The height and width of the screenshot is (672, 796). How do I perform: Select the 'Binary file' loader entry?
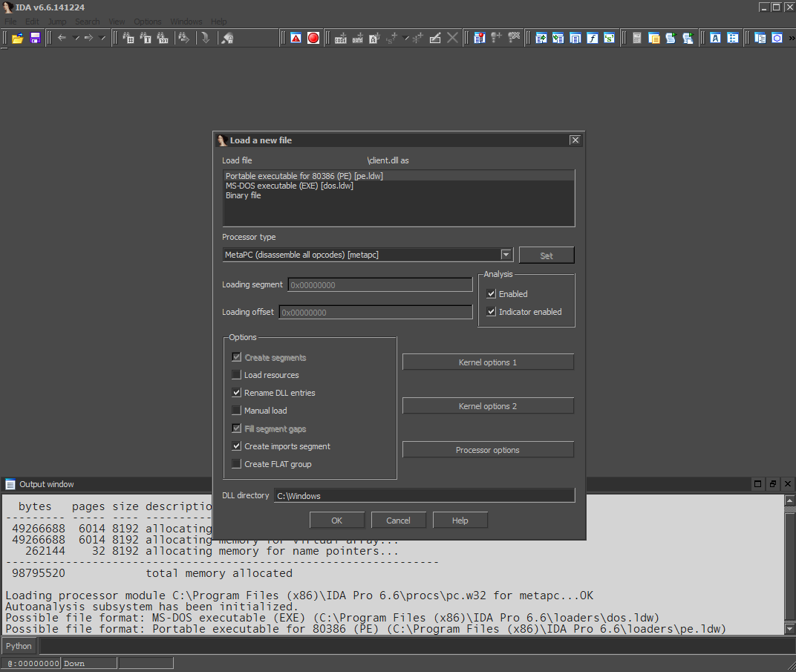point(399,195)
